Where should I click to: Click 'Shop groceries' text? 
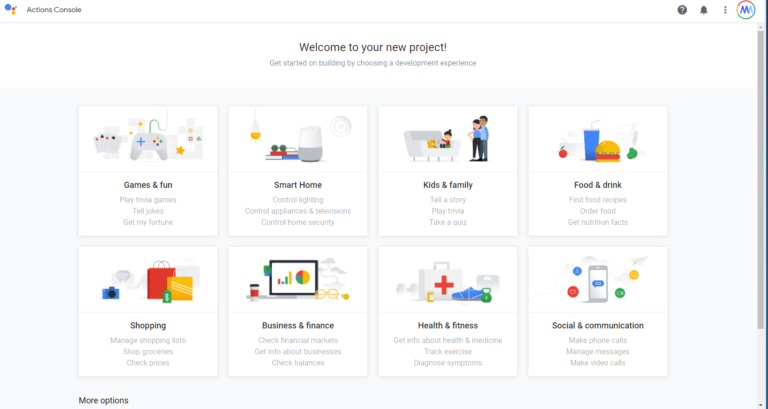148,352
